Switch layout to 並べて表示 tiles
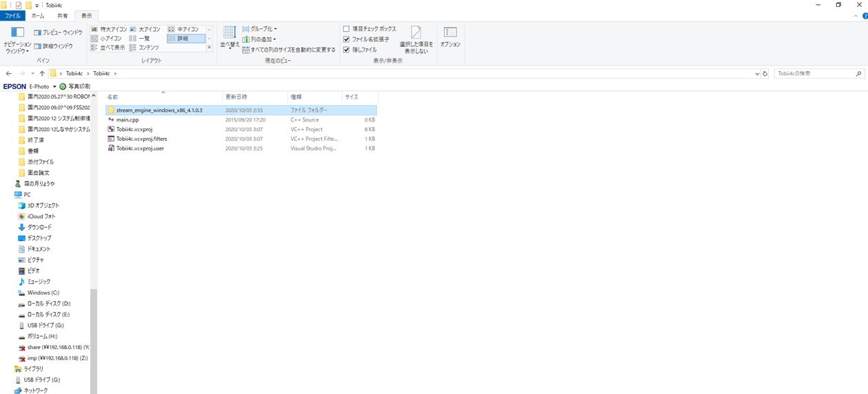The height and width of the screenshot is (394, 868). pos(108,48)
